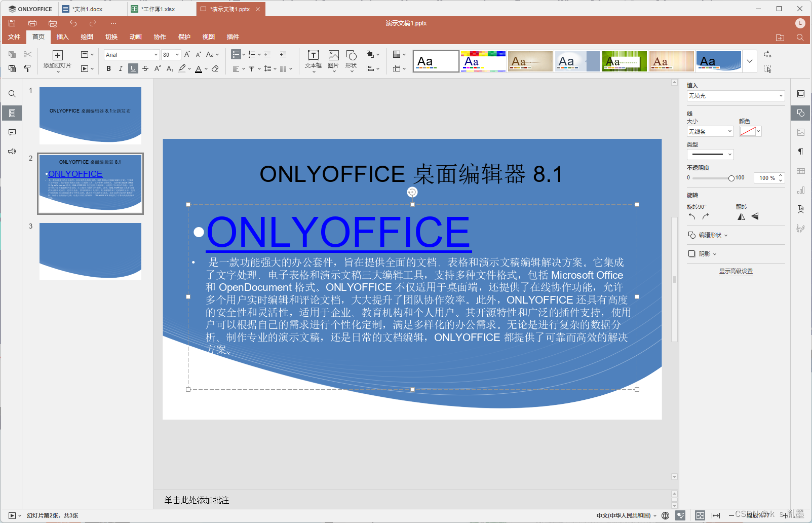
Task: Toggle Superscript formatting
Action: (158, 68)
